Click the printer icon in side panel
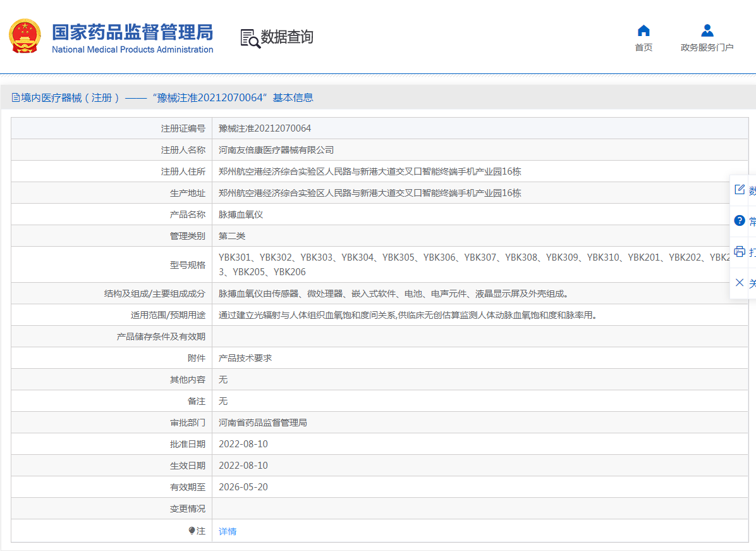The height and width of the screenshot is (551, 756). (x=739, y=251)
